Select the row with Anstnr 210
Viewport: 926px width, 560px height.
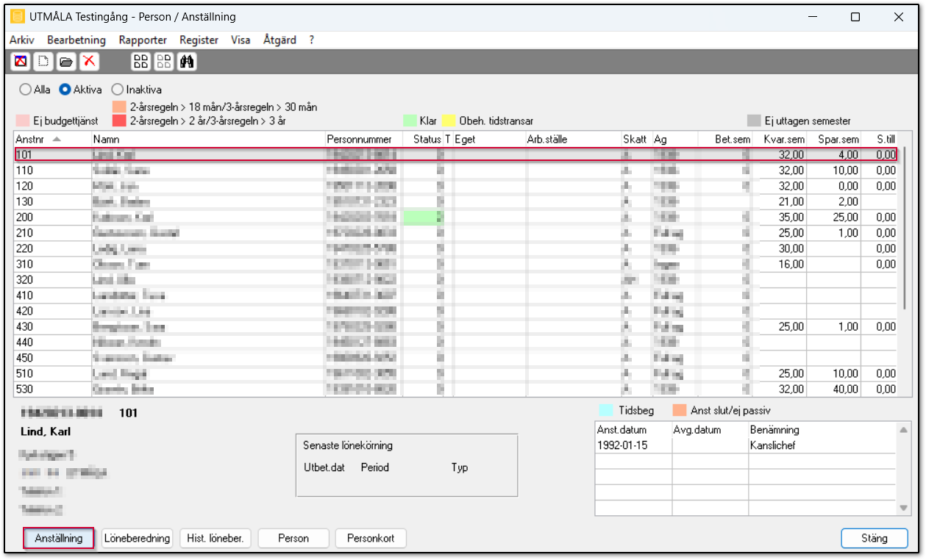click(x=456, y=233)
